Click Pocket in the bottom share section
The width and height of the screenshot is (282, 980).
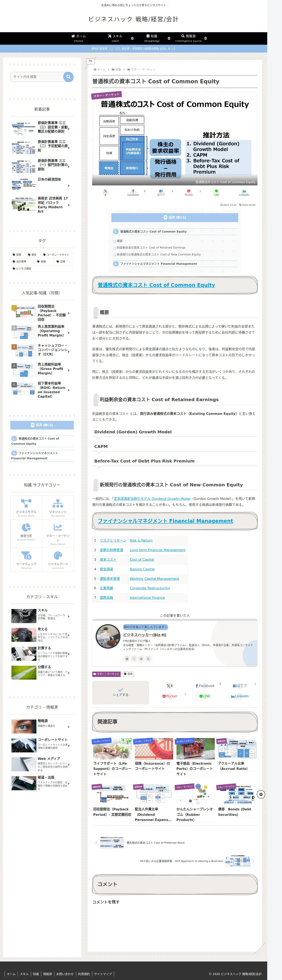(170, 696)
